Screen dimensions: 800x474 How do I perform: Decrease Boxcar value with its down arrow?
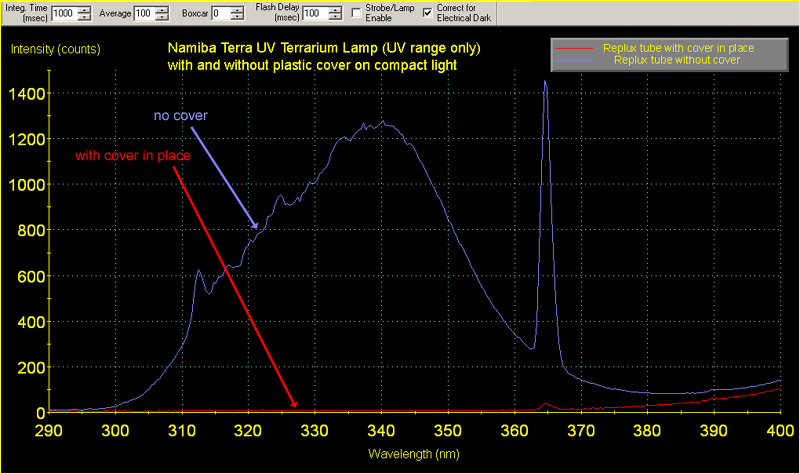click(237, 17)
